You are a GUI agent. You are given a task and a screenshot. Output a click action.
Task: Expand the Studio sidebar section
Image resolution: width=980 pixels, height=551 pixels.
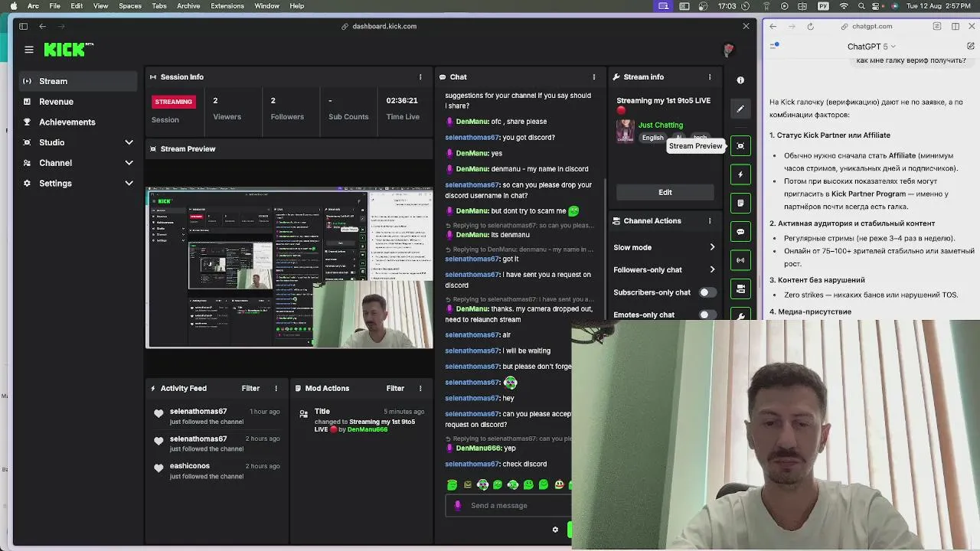pos(129,142)
